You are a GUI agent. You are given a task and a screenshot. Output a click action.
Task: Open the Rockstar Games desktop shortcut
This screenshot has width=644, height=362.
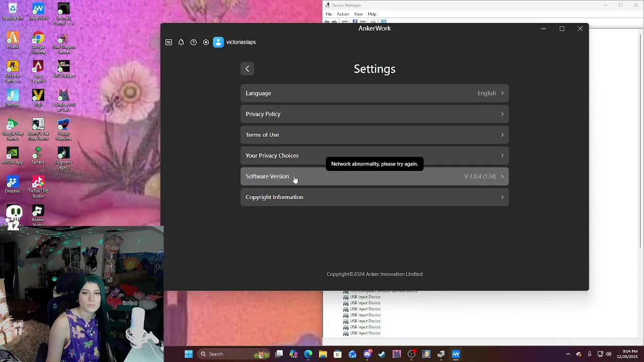point(13,72)
